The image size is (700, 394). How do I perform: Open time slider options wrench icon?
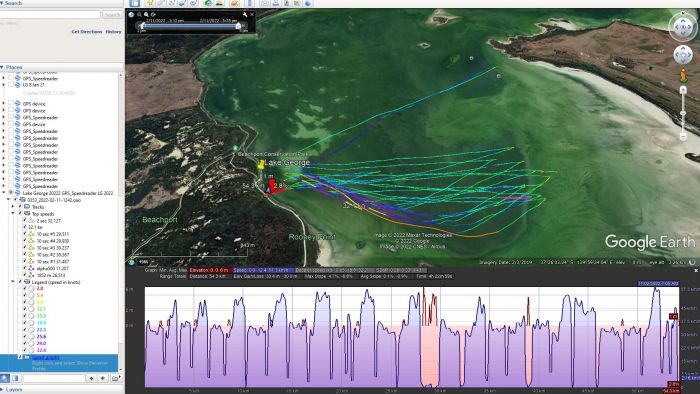[x=245, y=15]
